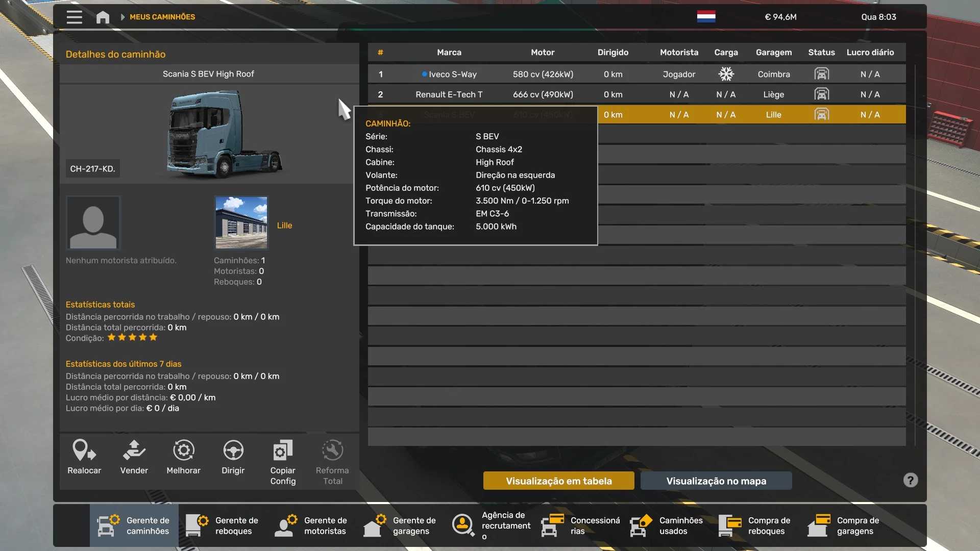The width and height of the screenshot is (980, 551).
Task: Open the Gerente de motoristas tab
Action: [312, 525]
